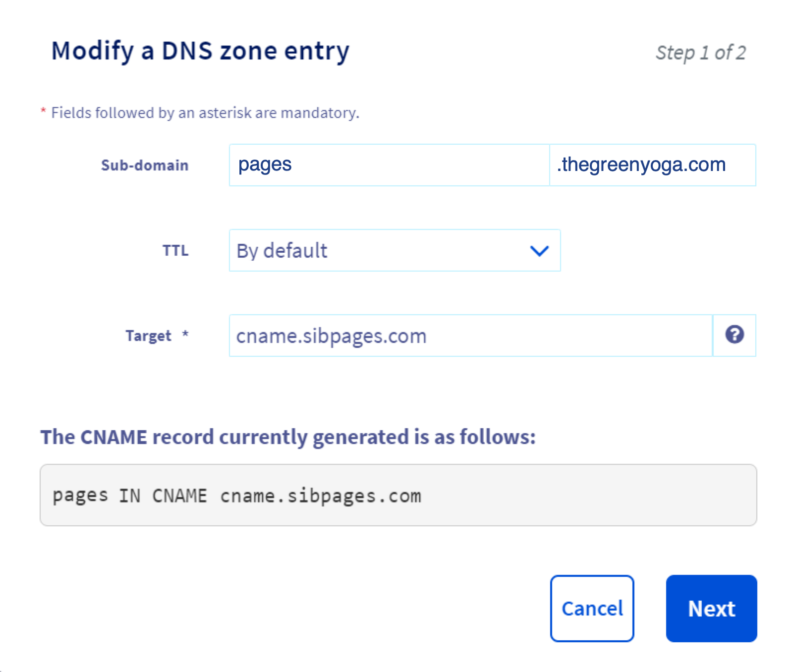Click "cname.sibpages.com" in the grey record preview
Image resolution: width=793 pixels, height=672 pixels.
[321, 496]
